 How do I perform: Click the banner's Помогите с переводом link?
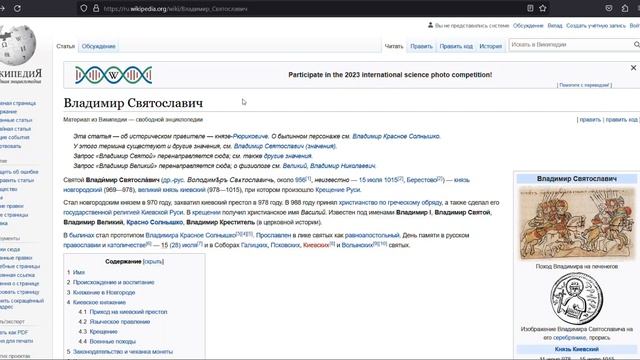point(584,85)
